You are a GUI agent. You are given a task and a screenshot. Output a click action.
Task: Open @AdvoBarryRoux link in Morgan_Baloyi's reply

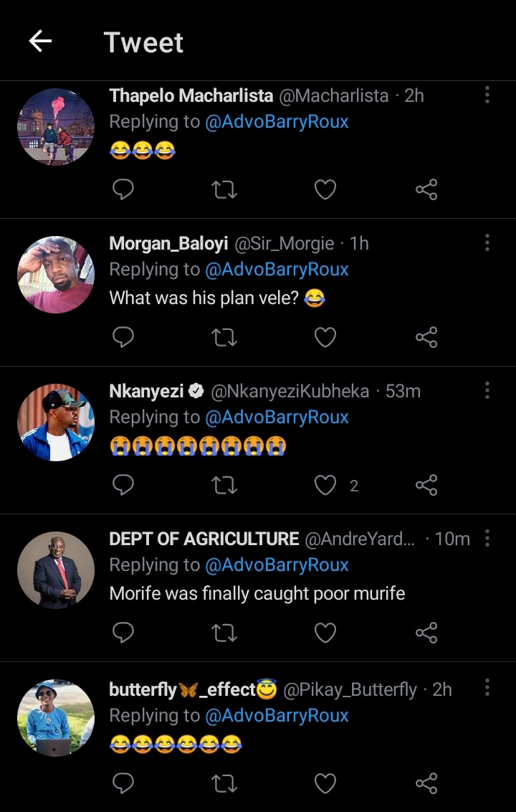(277, 270)
